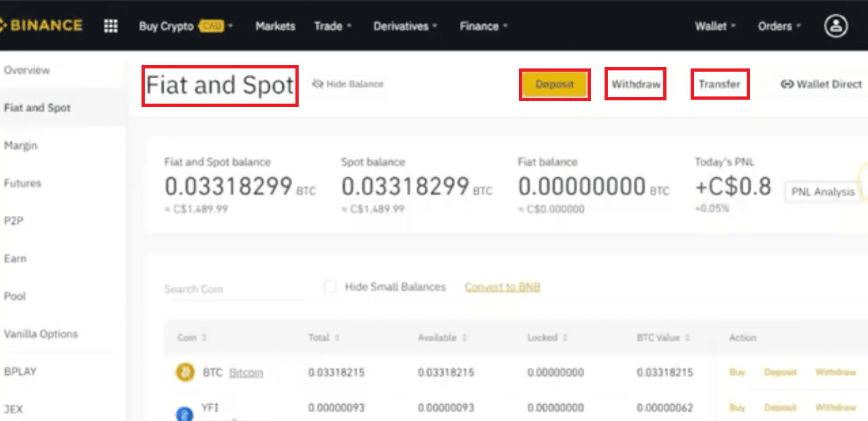Click Deposit in YFI row
868x421 pixels.
click(x=781, y=408)
